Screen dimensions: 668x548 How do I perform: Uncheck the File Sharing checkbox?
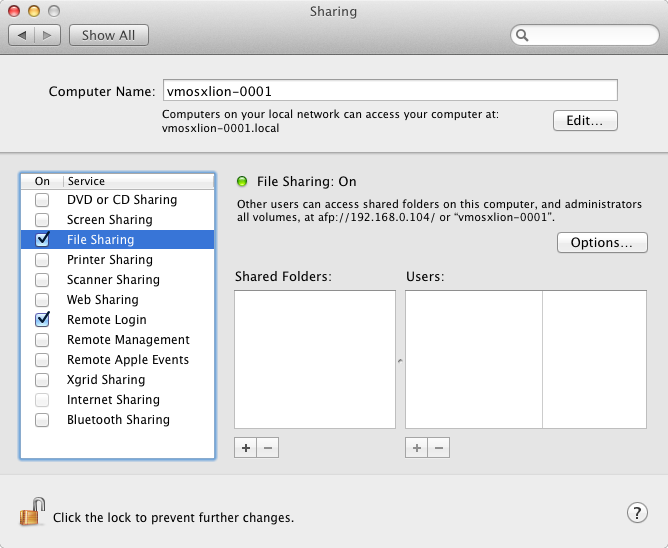coord(42,240)
